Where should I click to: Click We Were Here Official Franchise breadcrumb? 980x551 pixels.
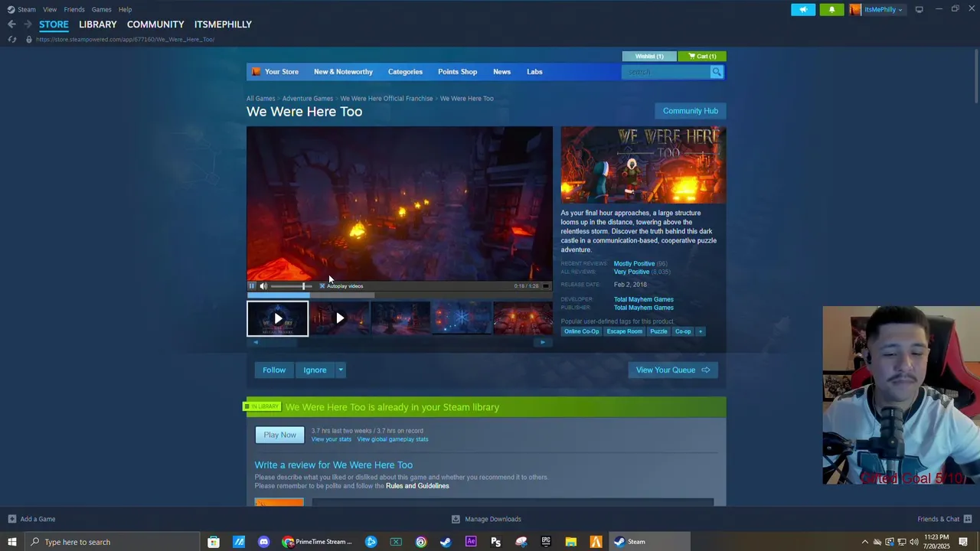click(x=387, y=99)
